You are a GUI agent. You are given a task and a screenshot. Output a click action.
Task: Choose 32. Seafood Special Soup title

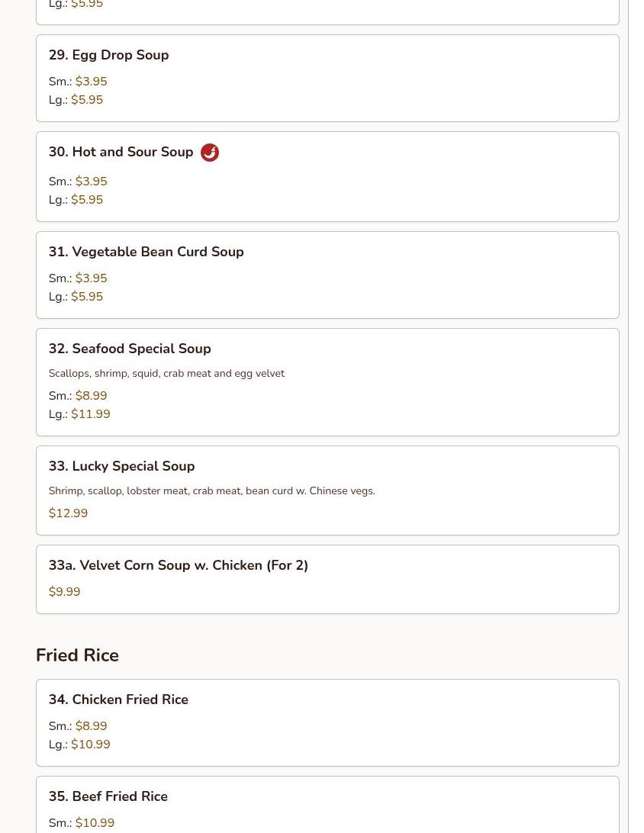[130, 349]
